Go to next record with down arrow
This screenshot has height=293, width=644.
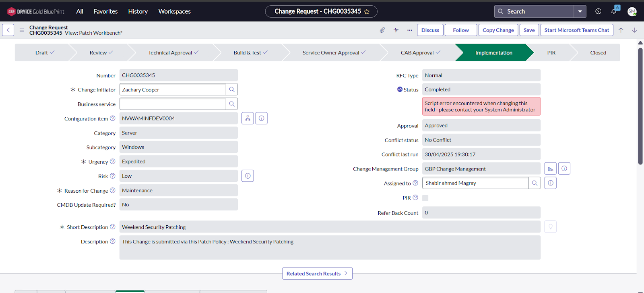coord(634,30)
